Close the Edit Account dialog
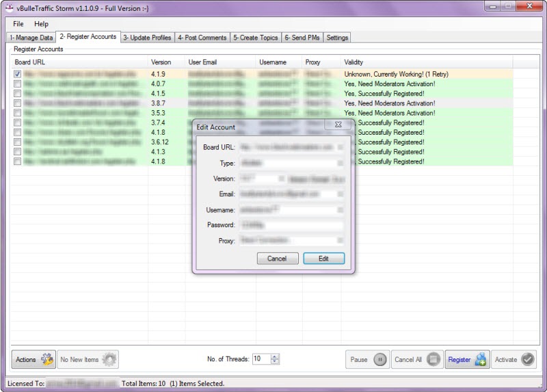 [x=338, y=126]
